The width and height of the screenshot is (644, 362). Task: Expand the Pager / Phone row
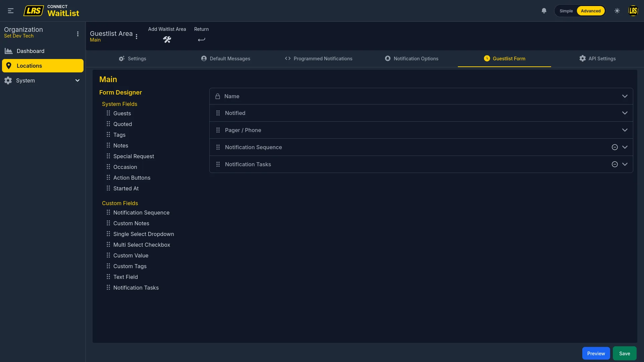click(x=625, y=130)
